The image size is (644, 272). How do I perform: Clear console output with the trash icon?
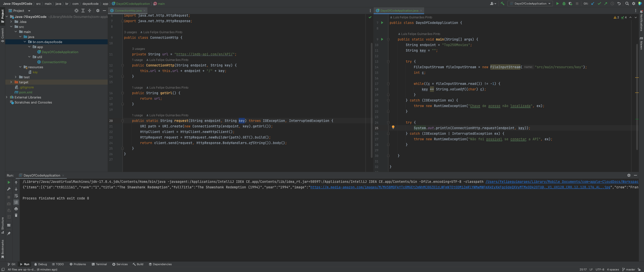coord(16,215)
